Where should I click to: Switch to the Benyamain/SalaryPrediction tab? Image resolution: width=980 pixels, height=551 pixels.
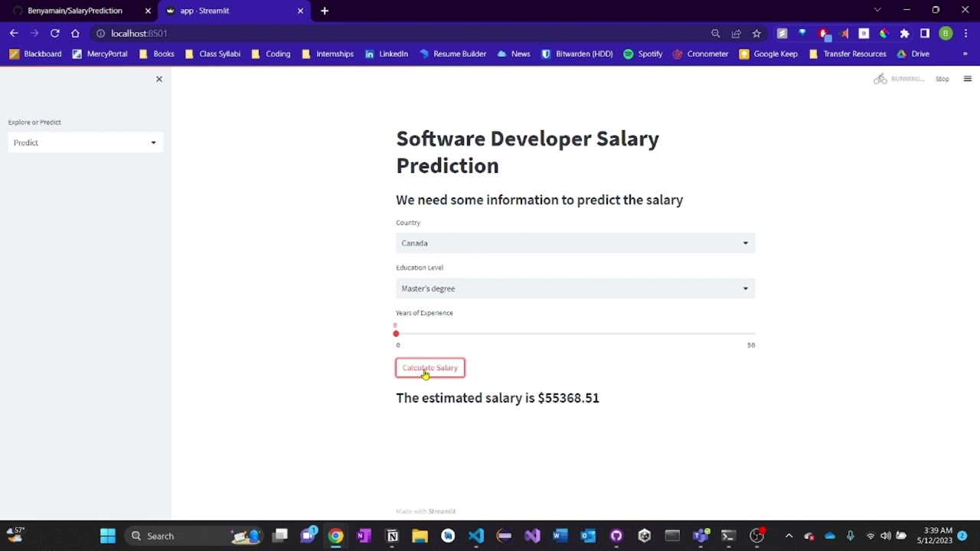point(75,11)
